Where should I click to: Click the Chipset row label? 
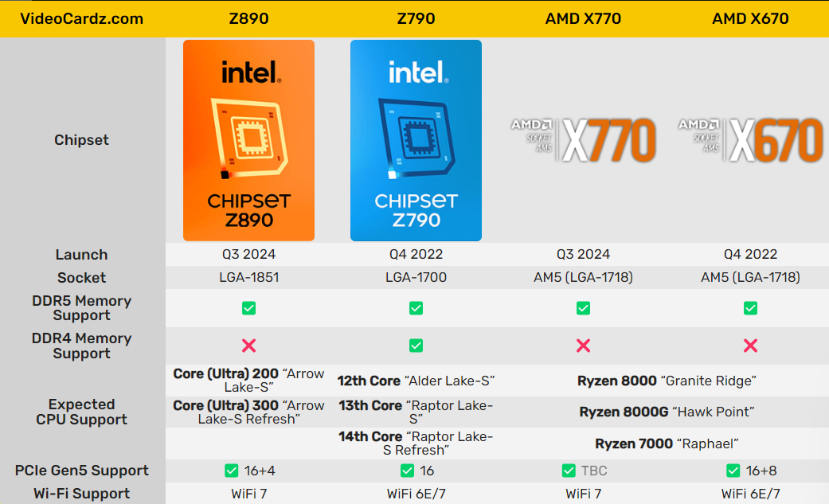[81, 140]
